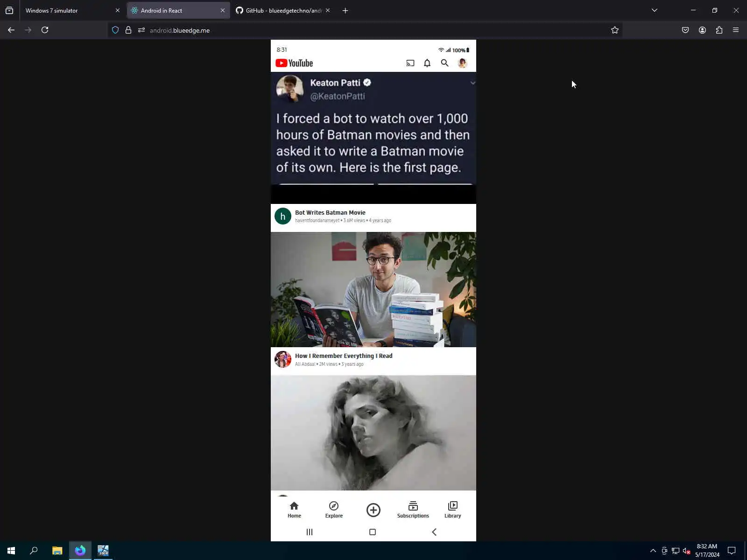This screenshot has height=560, width=747.
Task: Open the site permissions icon
Action: (x=141, y=30)
